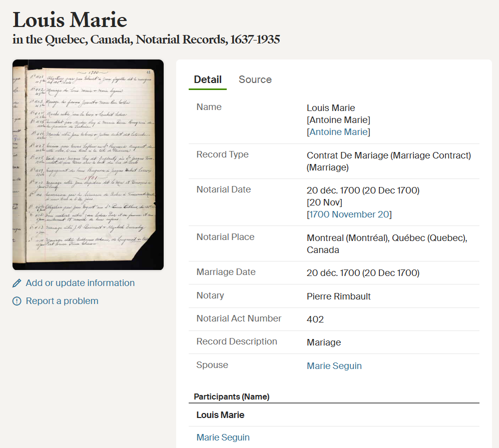Screen dimensions: 499x448
Task: Click the Marriage Date value
Action: [363, 273]
